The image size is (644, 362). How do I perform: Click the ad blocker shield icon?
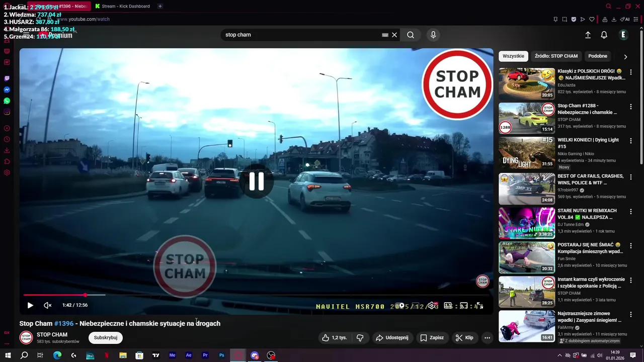point(574,19)
